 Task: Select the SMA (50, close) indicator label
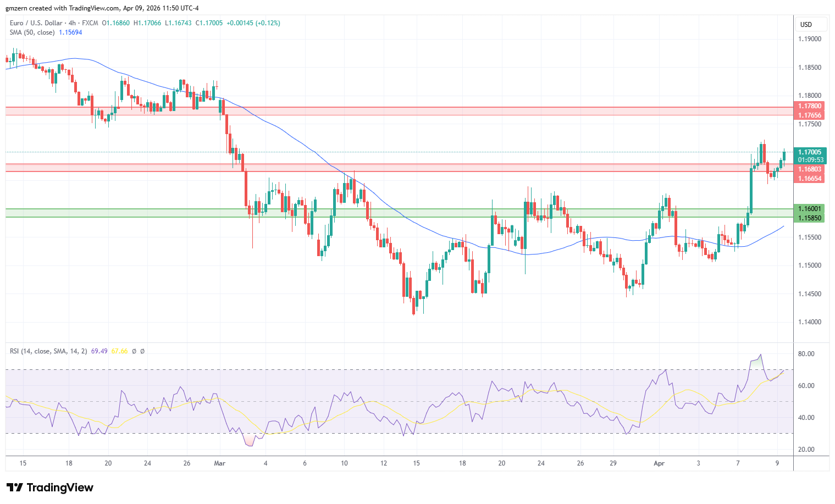pyautogui.click(x=32, y=32)
